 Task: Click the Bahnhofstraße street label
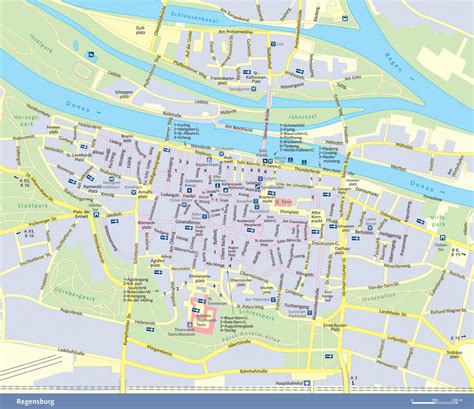tap(254, 371)
